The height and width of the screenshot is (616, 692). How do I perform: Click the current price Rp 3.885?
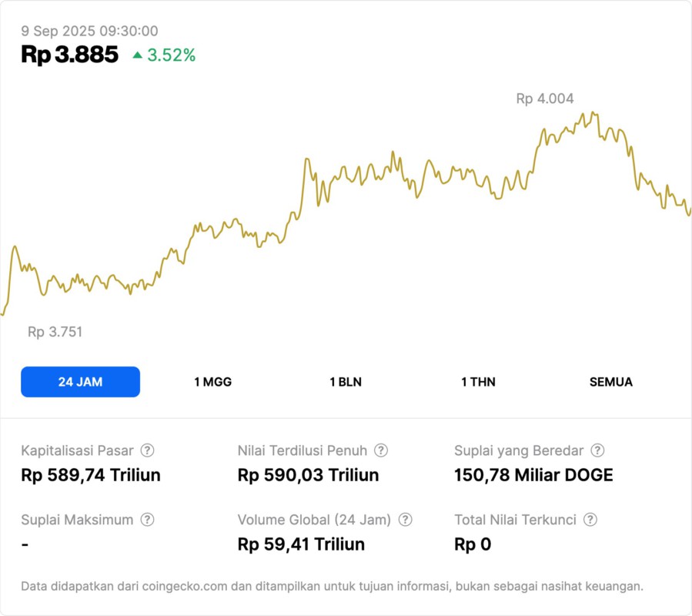[x=70, y=55]
